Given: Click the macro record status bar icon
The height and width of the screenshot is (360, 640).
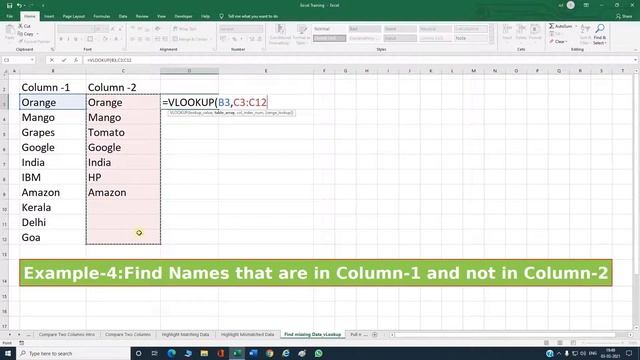Looking at the screenshot, I should 22,343.
